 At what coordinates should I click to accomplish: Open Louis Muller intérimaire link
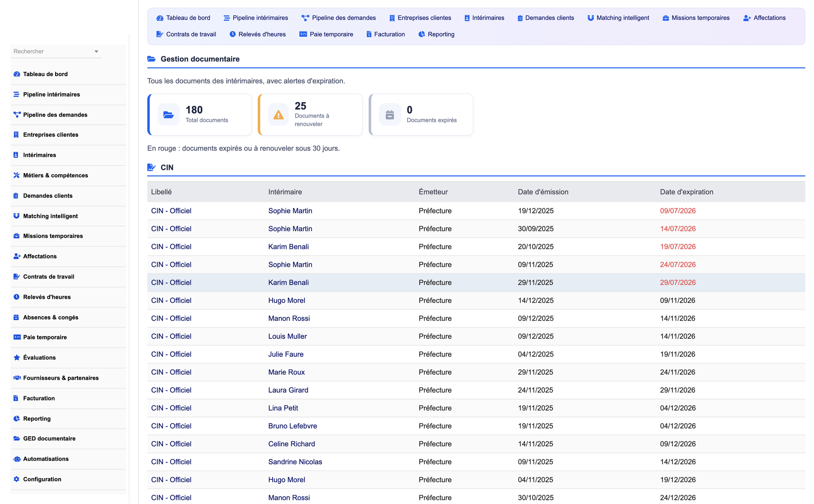click(287, 336)
